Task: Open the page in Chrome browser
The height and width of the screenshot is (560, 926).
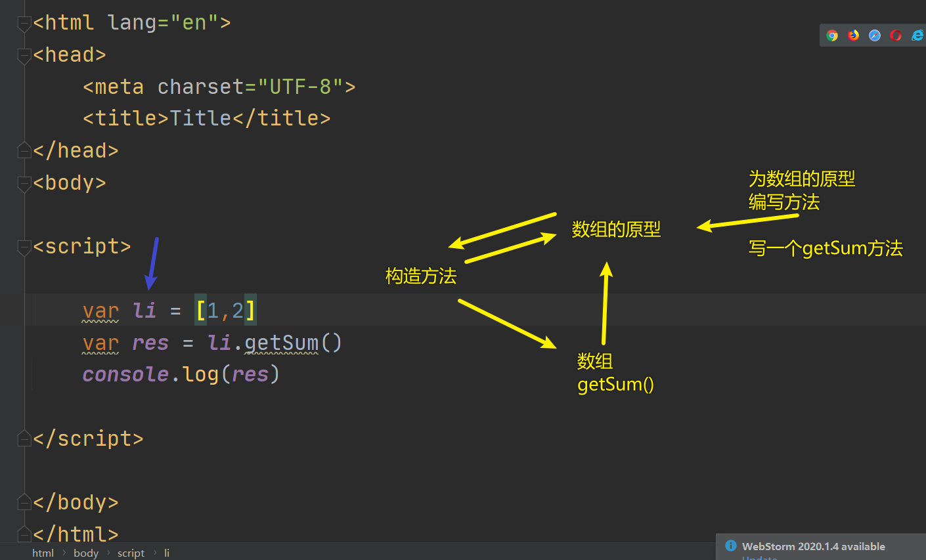Action: tap(832, 35)
